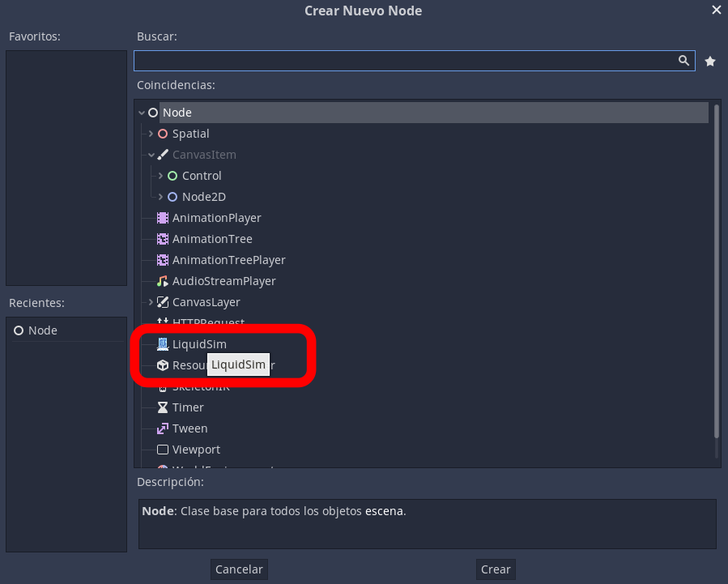Click the Tween arrows icon
The height and width of the screenshot is (584, 728).
(163, 428)
